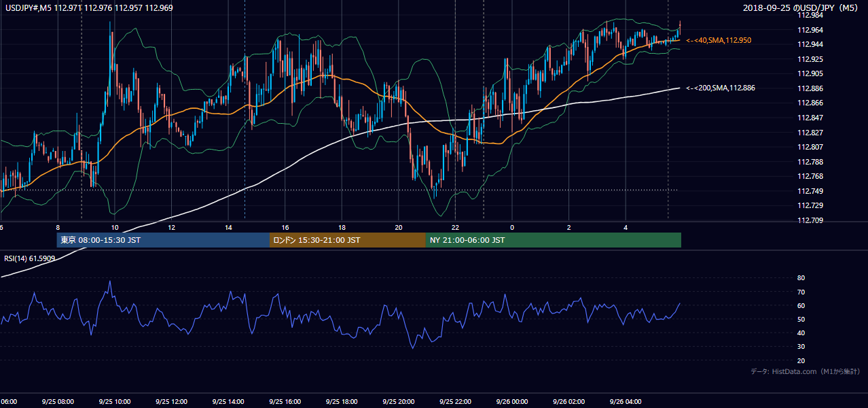This screenshot has width=868, height=408.
Task: Select the NY 21:00-06:00 JST session bar
Action: 554,240
